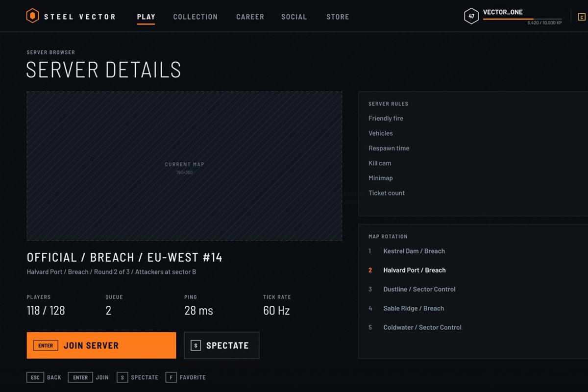
Task: Join the server with JOIN SERVER button
Action: tap(101, 345)
